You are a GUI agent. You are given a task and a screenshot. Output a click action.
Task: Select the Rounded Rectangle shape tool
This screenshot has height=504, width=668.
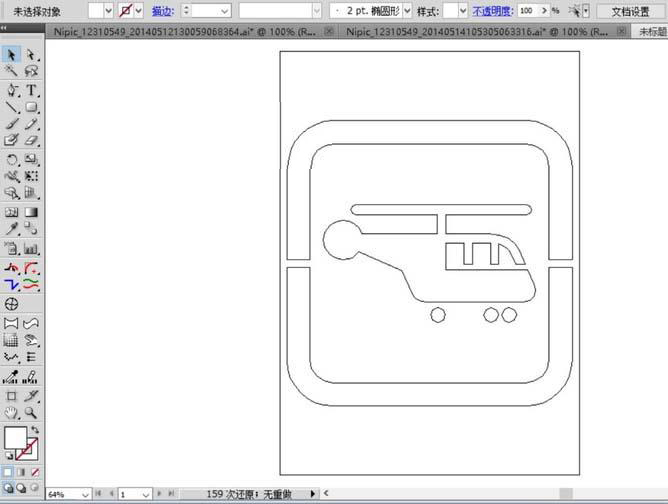pyautogui.click(x=31, y=107)
